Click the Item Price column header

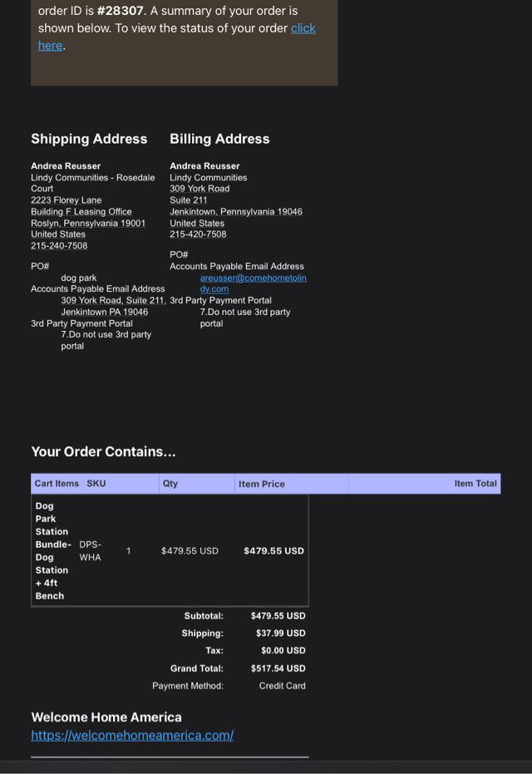pyautogui.click(x=261, y=484)
